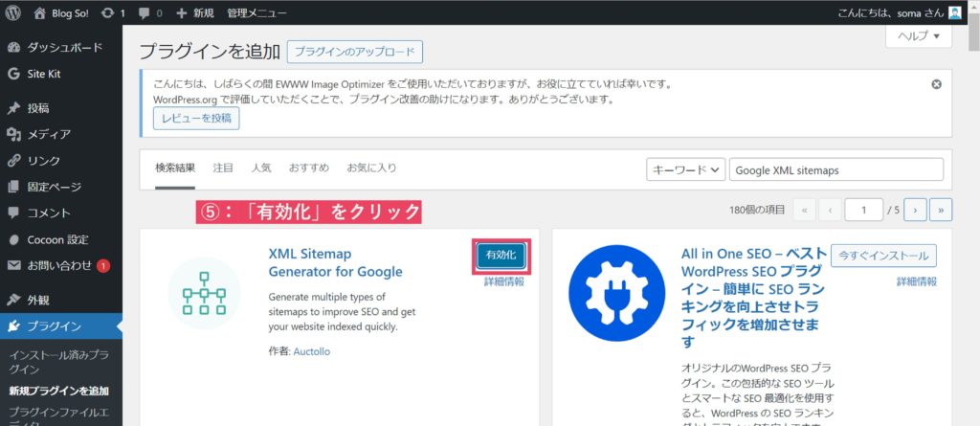Click the 有効化 button
Viewport: 980px width, 426px height.
pyautogui.click(x=501, y=256)
